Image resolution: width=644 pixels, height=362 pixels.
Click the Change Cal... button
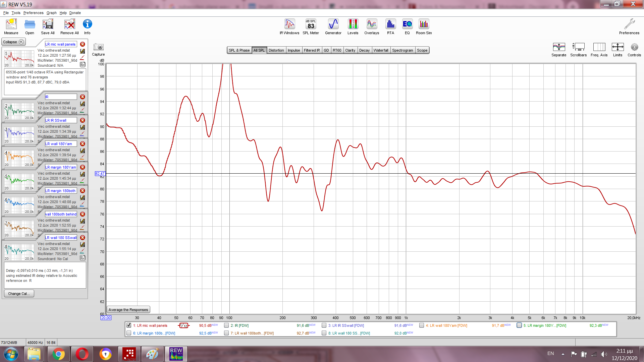pyautogui.click(x=19, y=294)
